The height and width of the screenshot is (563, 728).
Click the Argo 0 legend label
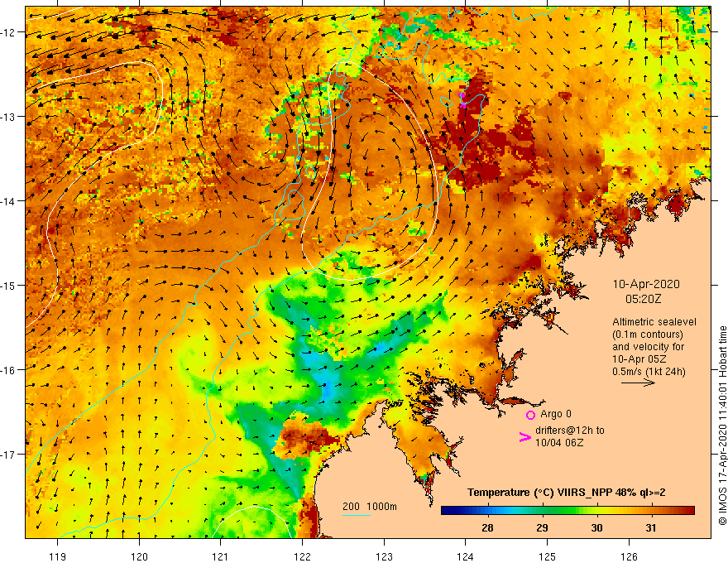pos(556,414)
